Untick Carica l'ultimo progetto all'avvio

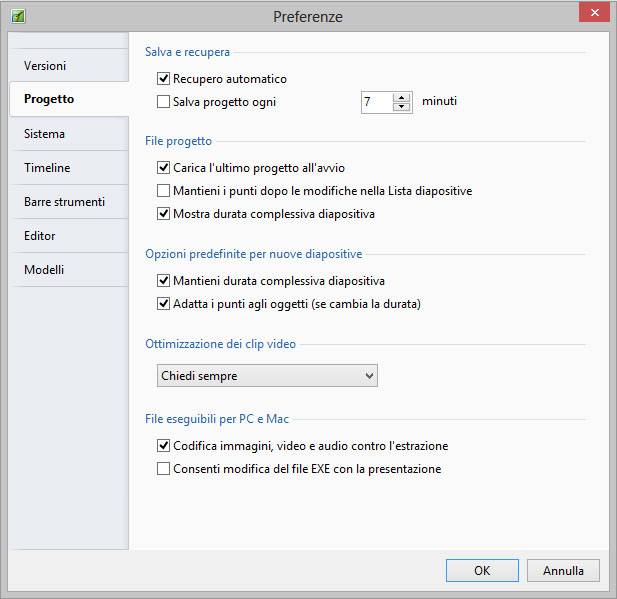coord(164,168)
